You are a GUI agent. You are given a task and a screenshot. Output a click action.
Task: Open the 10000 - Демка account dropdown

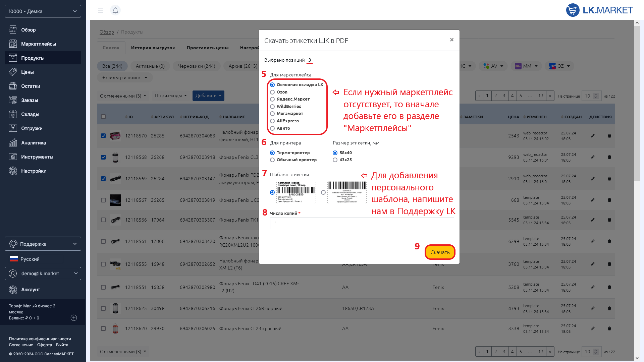coord(43,11)
